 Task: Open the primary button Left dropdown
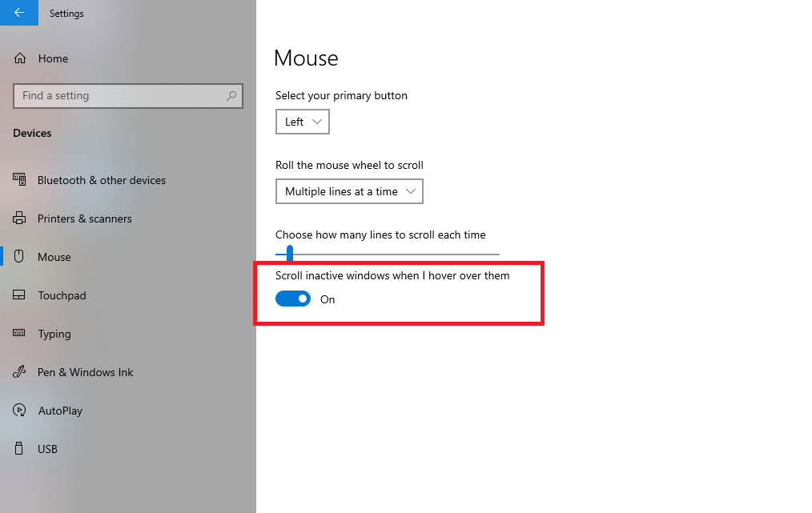pos(303,122)
